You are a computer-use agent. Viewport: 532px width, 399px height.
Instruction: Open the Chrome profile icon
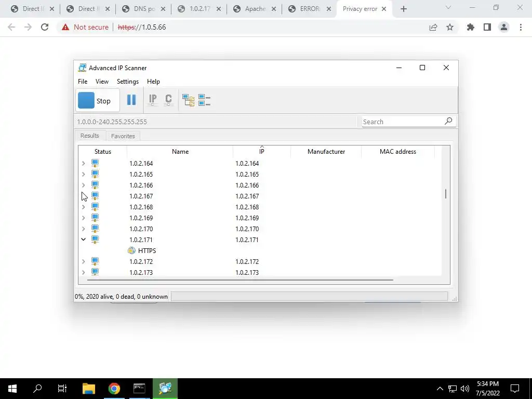pos(504,27)
